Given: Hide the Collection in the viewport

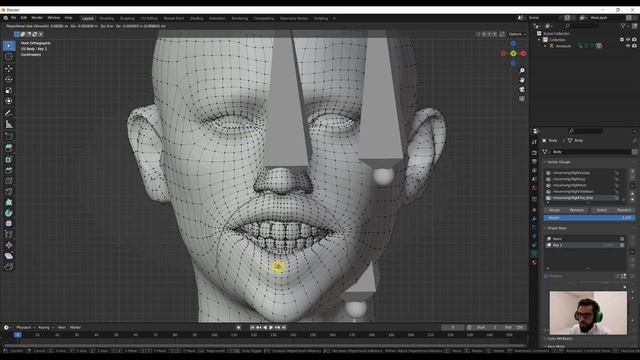Looking at the screenshot, I should [628, 40].
